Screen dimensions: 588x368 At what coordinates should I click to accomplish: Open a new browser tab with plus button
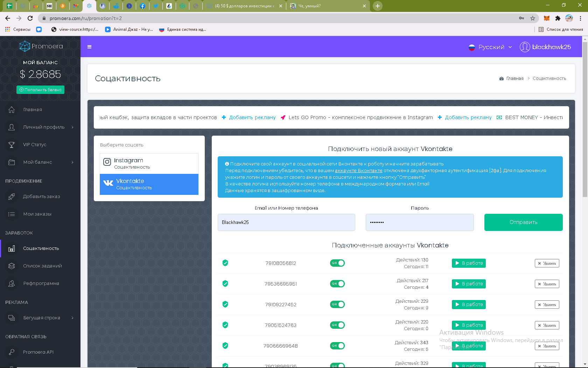pos(378,6)
